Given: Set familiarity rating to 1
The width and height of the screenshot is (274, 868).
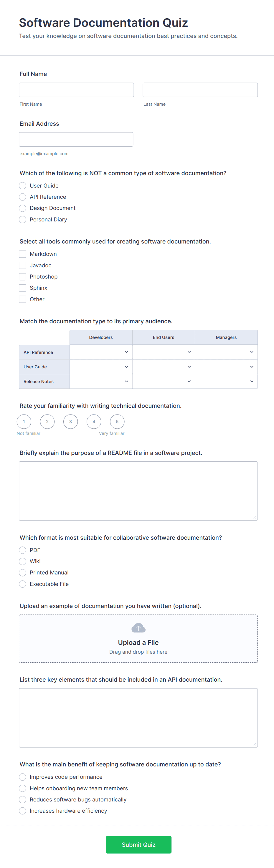Looking at the screenshot, I should coord(24,422).
